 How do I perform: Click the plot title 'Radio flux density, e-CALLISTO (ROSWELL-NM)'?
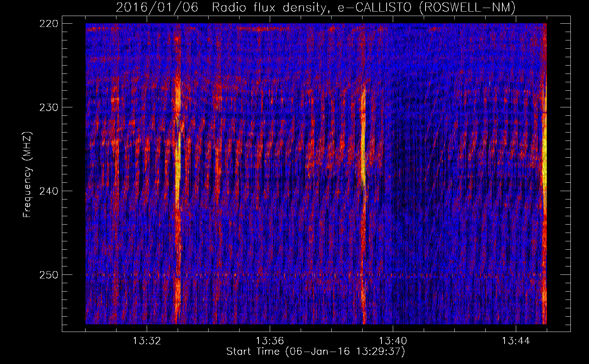point(364,7)
